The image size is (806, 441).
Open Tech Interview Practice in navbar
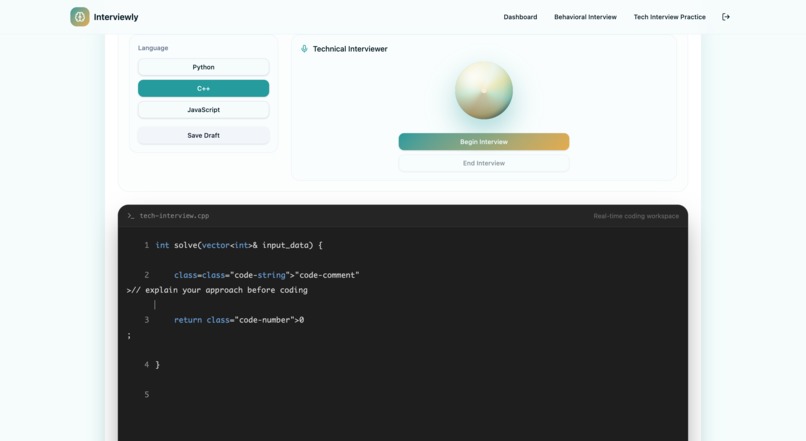[x=669, y=17]
